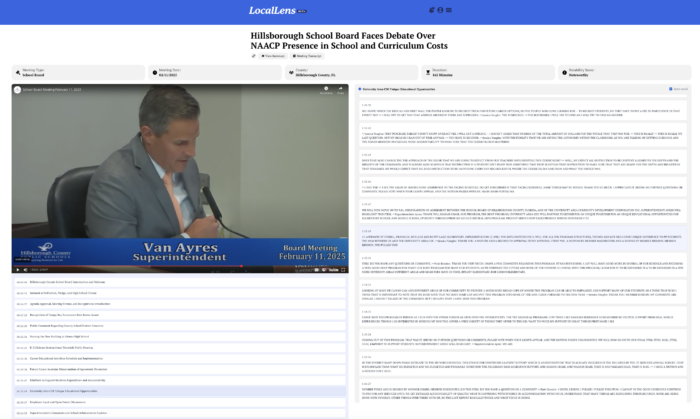700x419 pixels.
Task: Select chapter Future Career Academy Memorandum
Action: (180, 369)
